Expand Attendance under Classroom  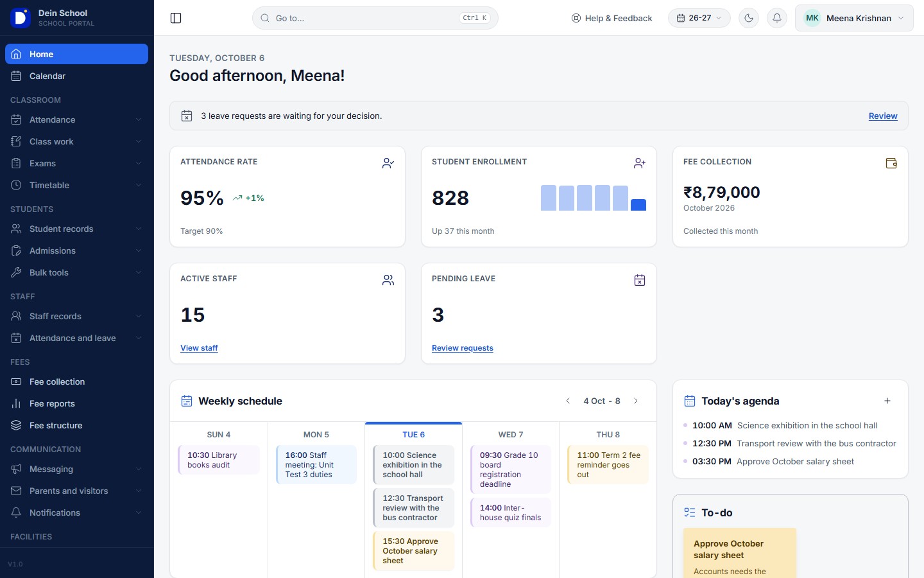76,119
